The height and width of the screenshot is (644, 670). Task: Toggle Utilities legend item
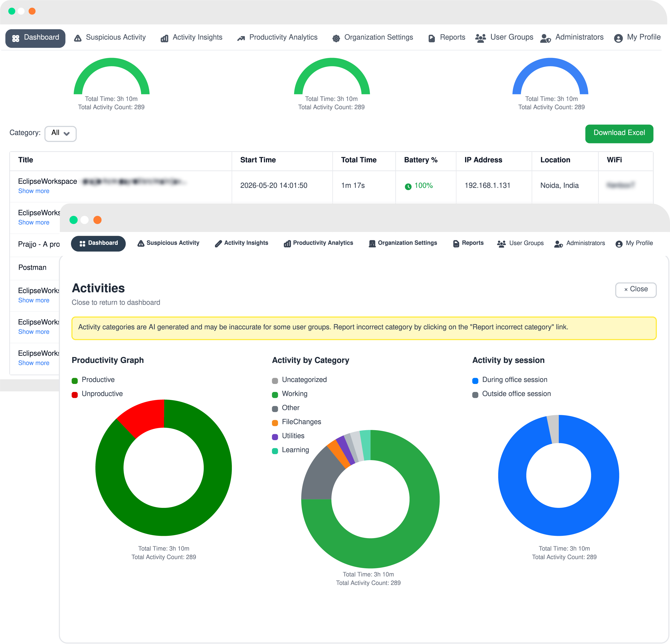point(288,436)
